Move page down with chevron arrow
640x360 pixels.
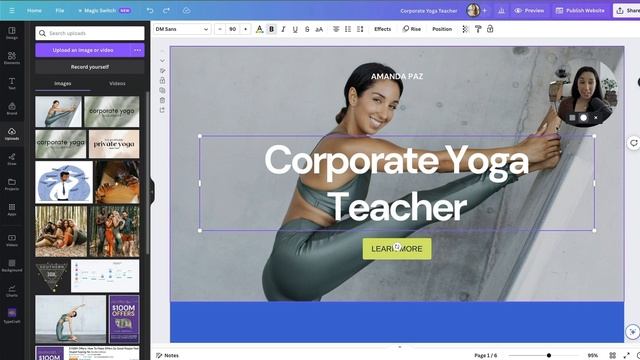tap(162, 61)
